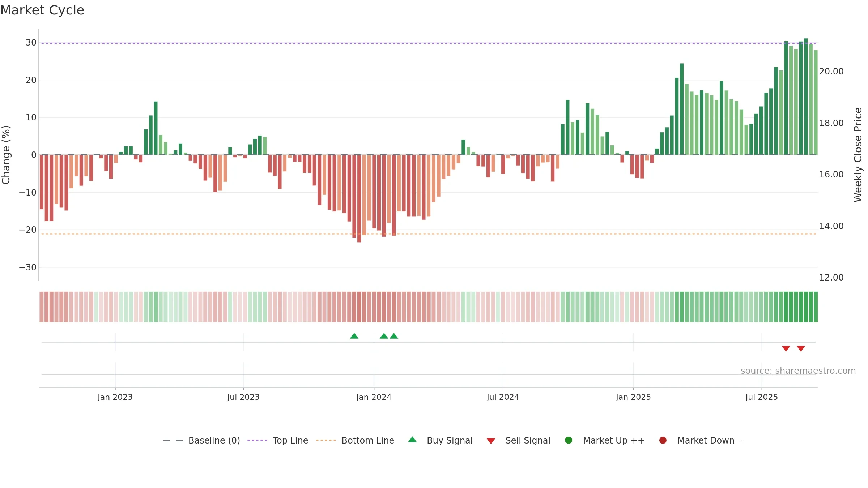This screenshot has height=488, width=868.
Task: Click the 30 tick label on left axis
Action: (31, 43)
